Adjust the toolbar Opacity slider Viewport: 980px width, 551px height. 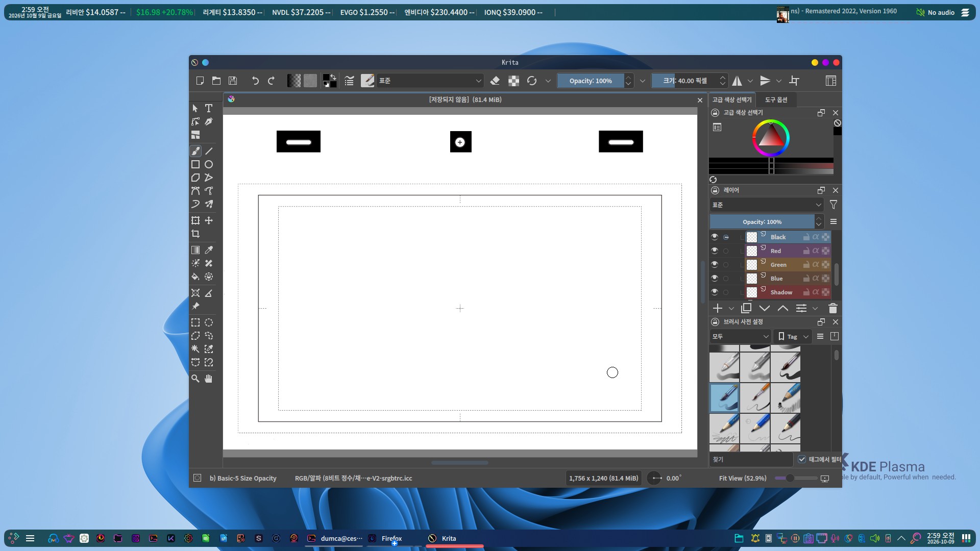pyautogui.click(x=591, y=81)
